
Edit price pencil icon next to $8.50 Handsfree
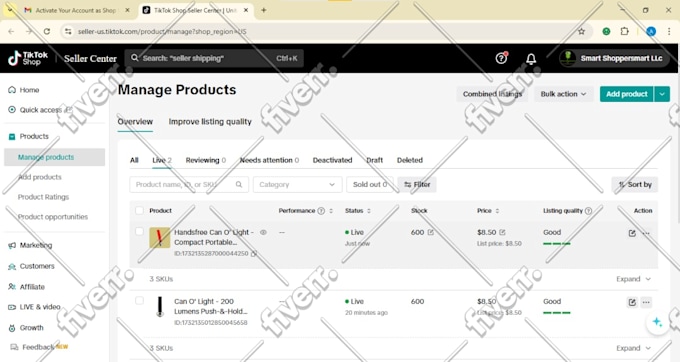pyautogui.click(x=502, y=232)
